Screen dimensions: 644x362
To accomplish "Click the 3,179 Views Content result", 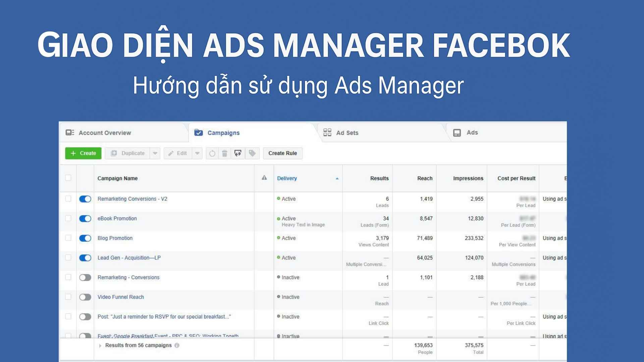I will (x=374, y=241).
